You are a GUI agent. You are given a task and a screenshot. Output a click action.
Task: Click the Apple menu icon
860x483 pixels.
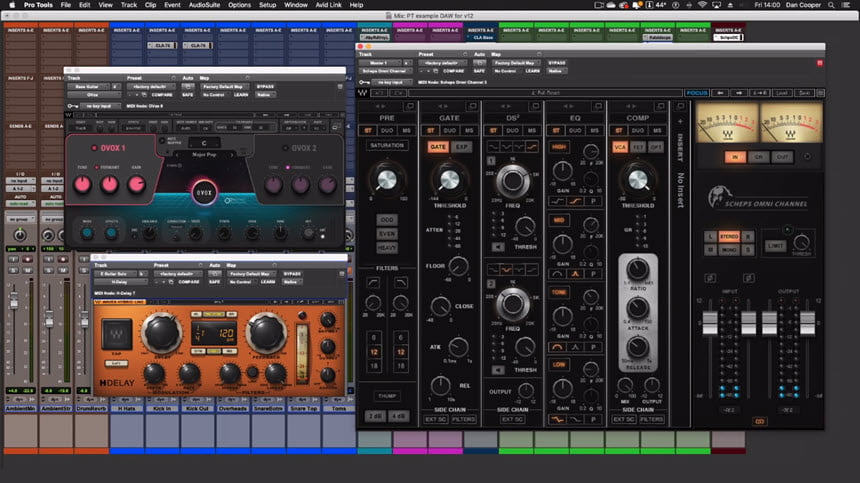(x=12, y=5)
